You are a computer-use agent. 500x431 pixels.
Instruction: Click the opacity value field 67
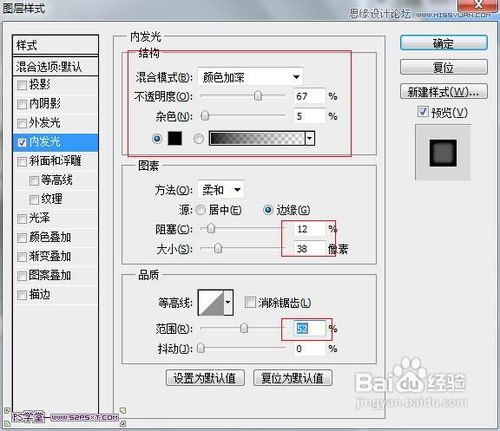click(309, 96)
